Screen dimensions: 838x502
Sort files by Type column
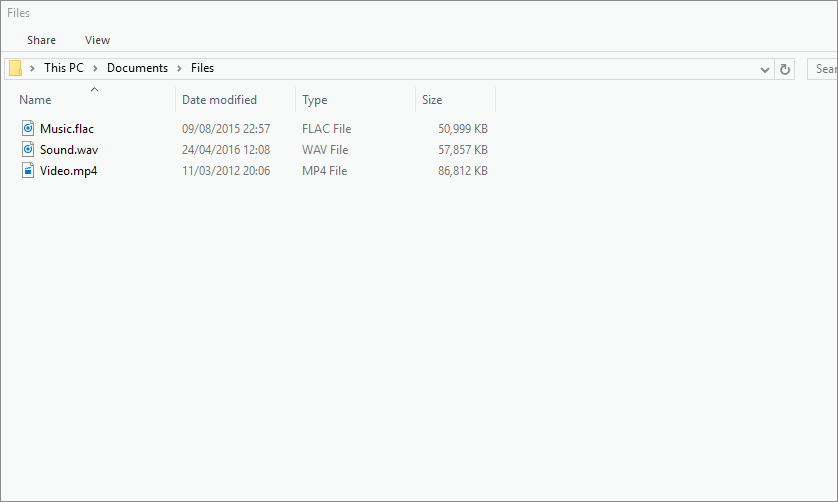tap(315, 100)
